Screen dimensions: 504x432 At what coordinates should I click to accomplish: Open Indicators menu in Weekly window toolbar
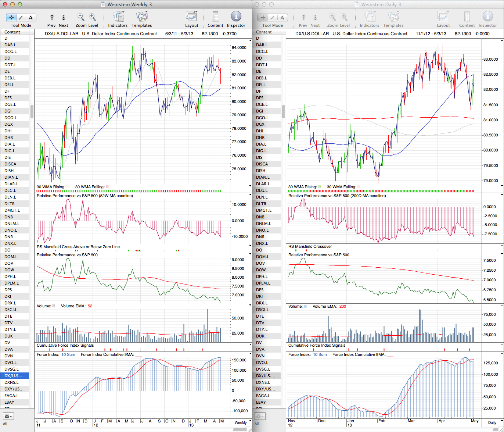(118, 17)
